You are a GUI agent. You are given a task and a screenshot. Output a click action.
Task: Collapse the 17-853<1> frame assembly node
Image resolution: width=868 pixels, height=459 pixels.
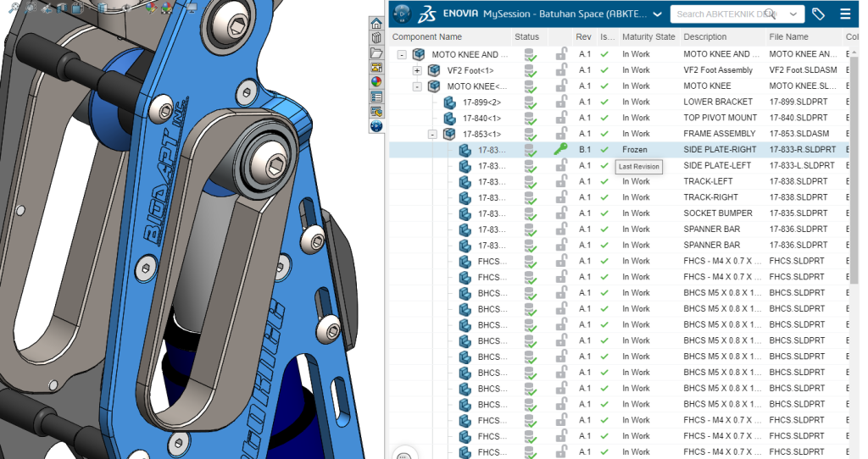click(x=432, y=134)
